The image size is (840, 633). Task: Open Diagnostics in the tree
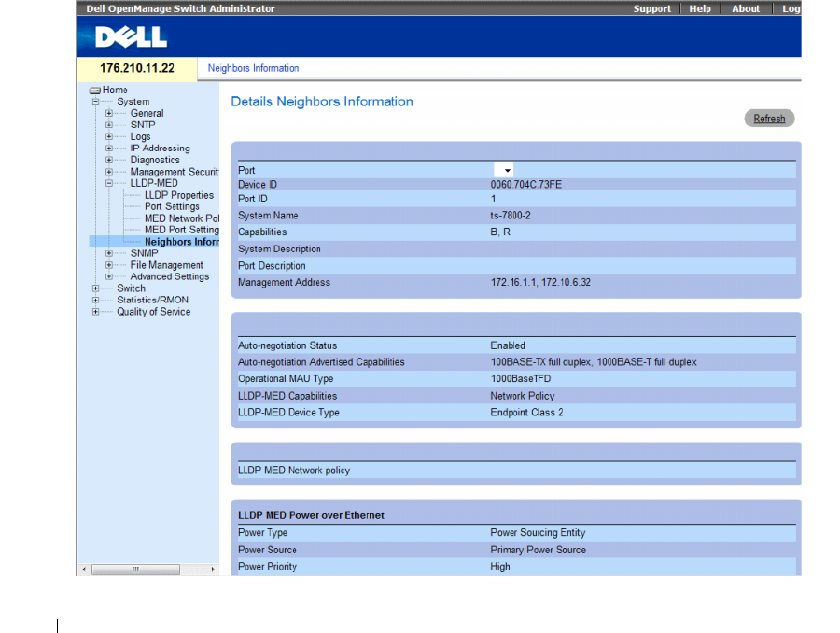click(x=155, y=160)
